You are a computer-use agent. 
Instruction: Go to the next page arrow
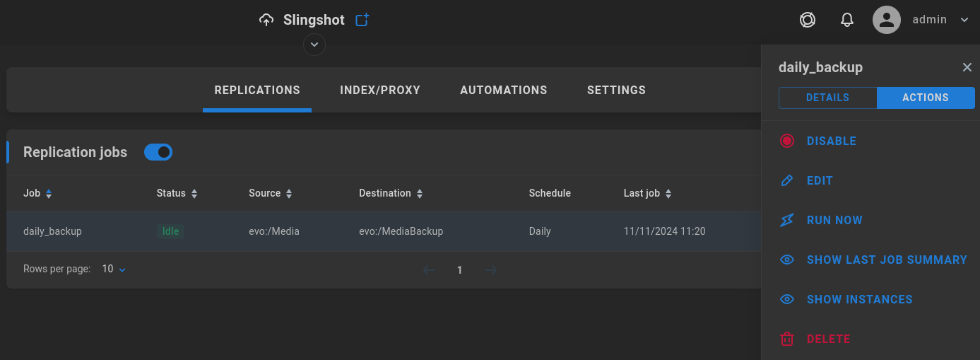coord(492,270)
